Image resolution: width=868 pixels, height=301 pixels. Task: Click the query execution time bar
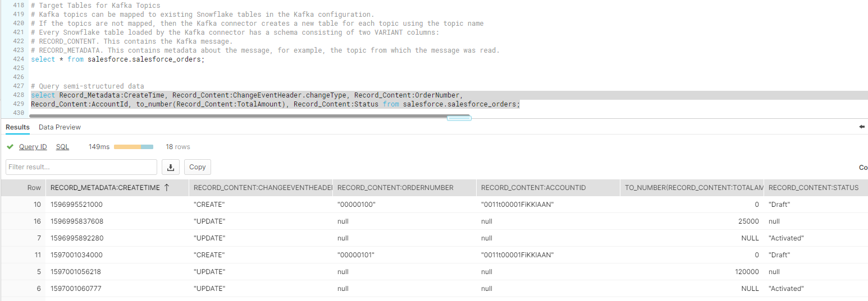(134, 147)
